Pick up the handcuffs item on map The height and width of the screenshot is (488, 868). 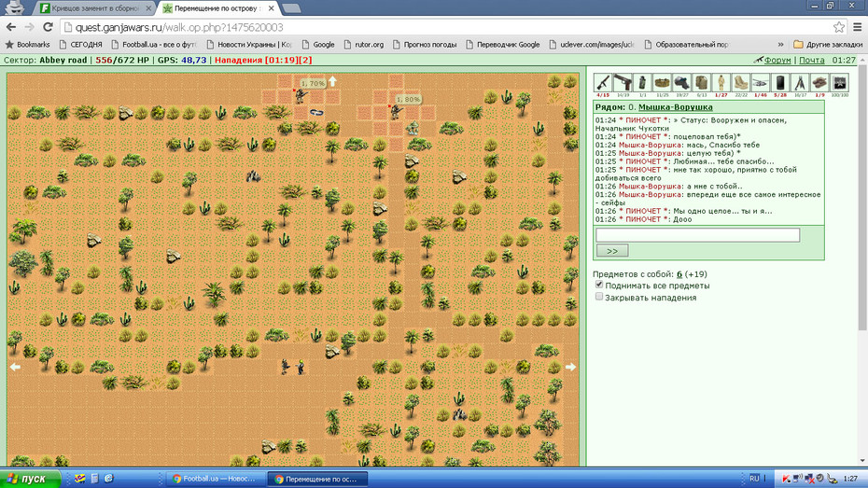click(316, 112)
